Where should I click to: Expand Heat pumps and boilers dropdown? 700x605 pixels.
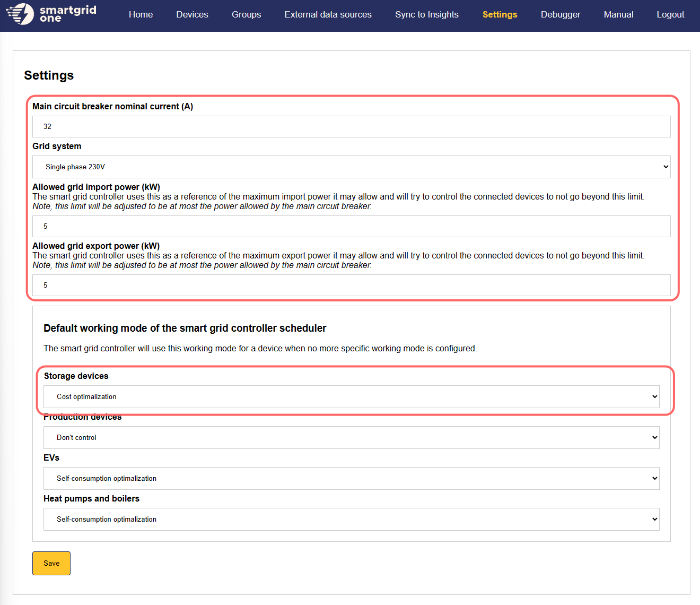tap(351, 520)
